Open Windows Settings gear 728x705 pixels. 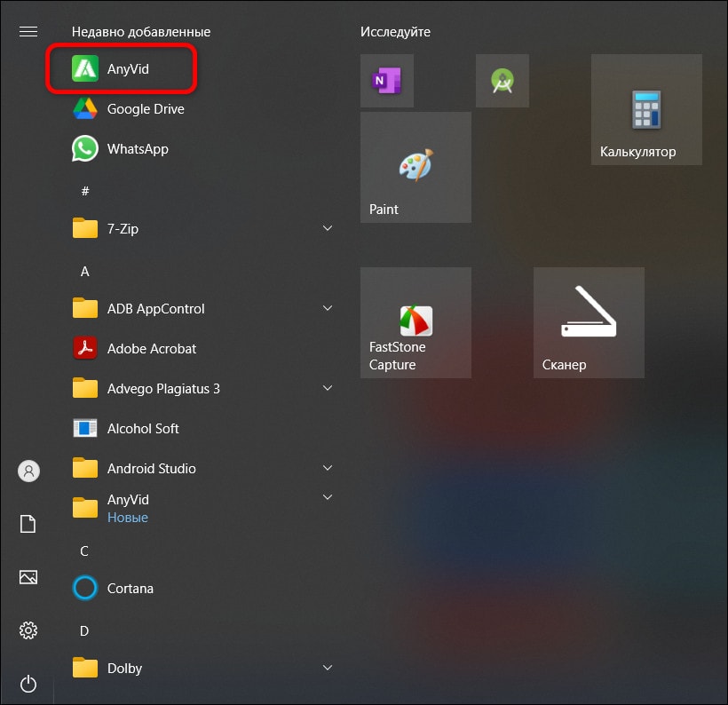tap(28, 630)
